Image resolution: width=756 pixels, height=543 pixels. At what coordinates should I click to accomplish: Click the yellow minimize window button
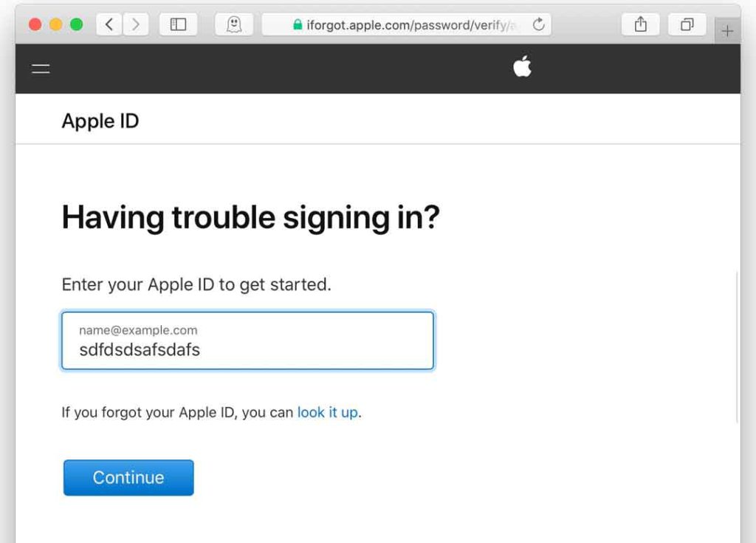[55, 24]
